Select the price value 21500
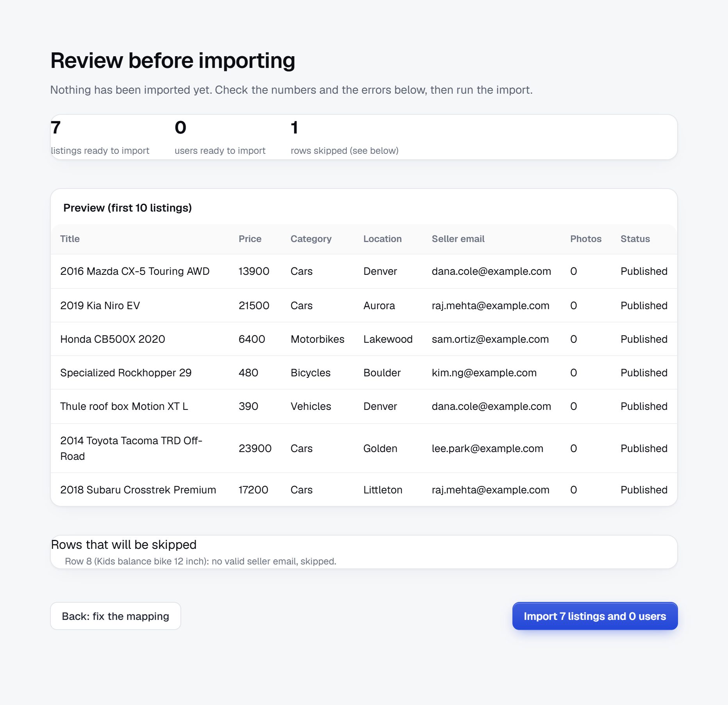Image resolution: width=728 pixels, height=705 pixels. [x=254, y=306]
